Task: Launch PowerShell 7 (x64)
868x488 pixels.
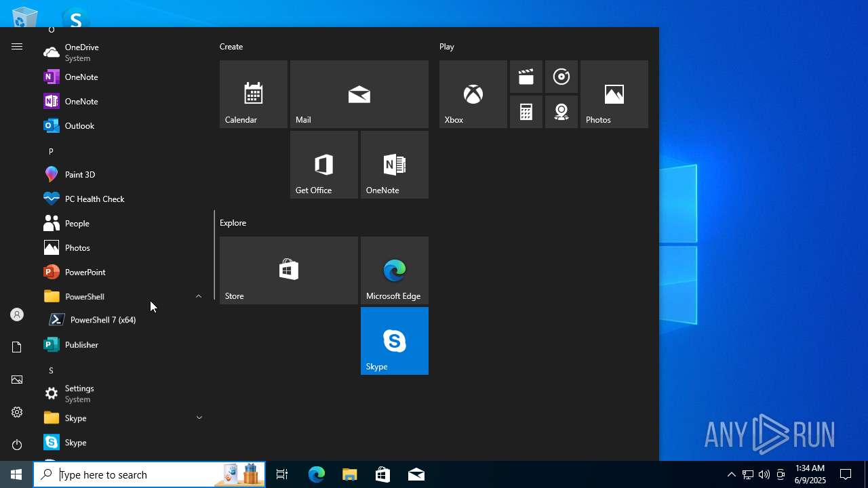Action: point(123,320)
